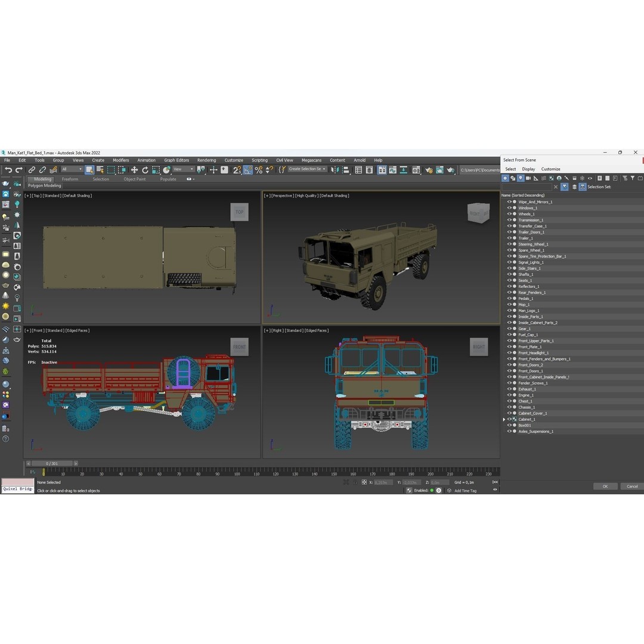The image size is (644, 644).
Task: Click Display Lights filter in Select From Scene
Action: [x=521, y=178]
